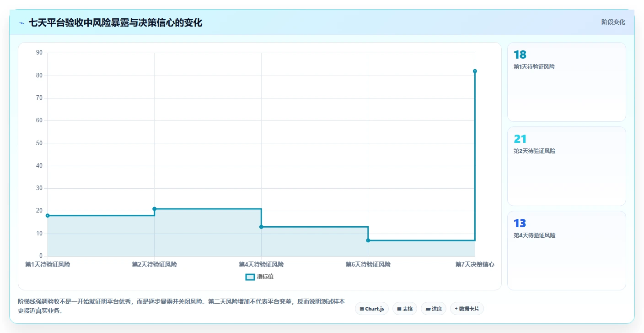Click the lightning icon beside the title
The height and width of the screenshot is (333, 644).
21,23
